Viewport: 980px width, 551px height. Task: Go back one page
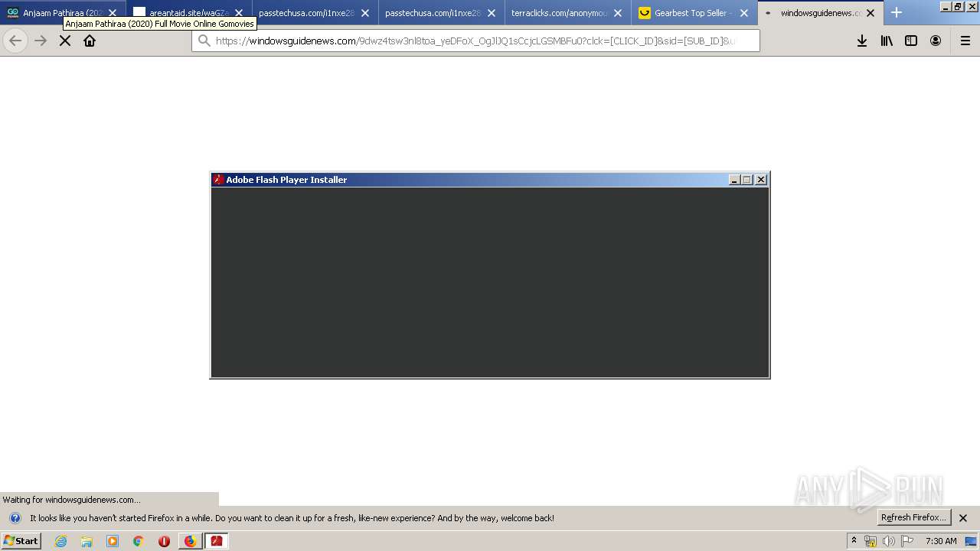click(x=15, y=41)
